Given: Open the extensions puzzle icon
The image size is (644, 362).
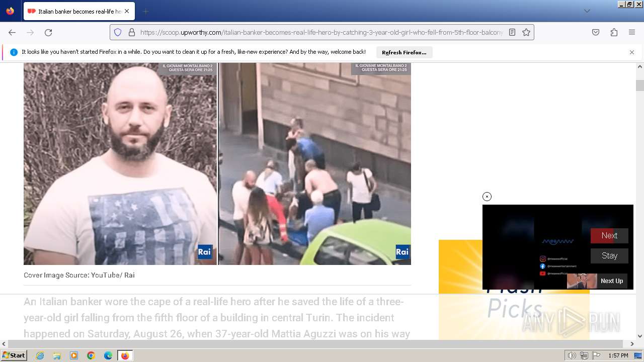Looking at the screenshot, I should (x=614, y=32).
